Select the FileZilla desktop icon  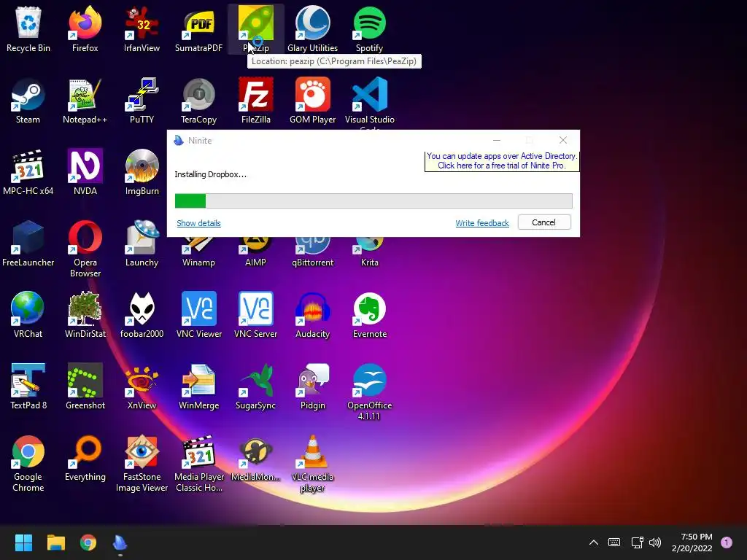(x=256, y=101)
